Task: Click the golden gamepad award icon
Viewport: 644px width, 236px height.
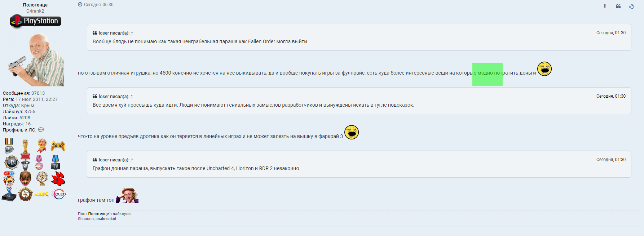Action: 58,146
